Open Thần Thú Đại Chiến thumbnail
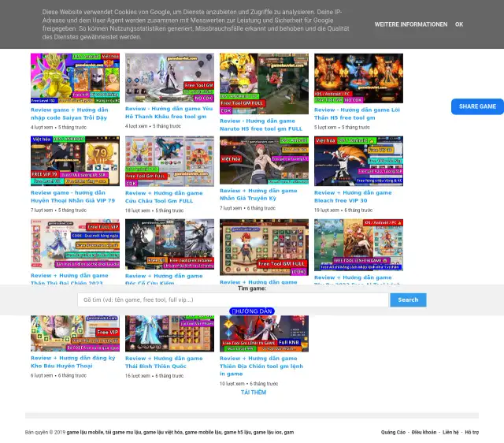Screen dimensions: 504x443 [75, 244]
